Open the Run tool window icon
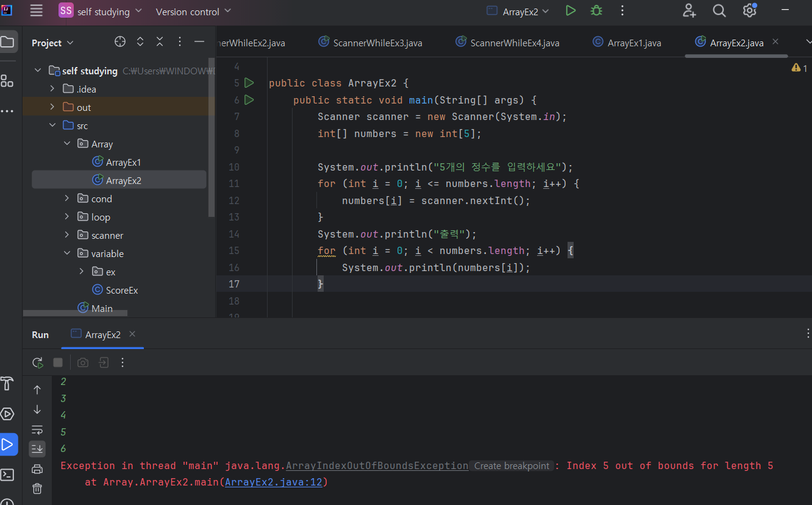812x505 pixels. [8, 444]
